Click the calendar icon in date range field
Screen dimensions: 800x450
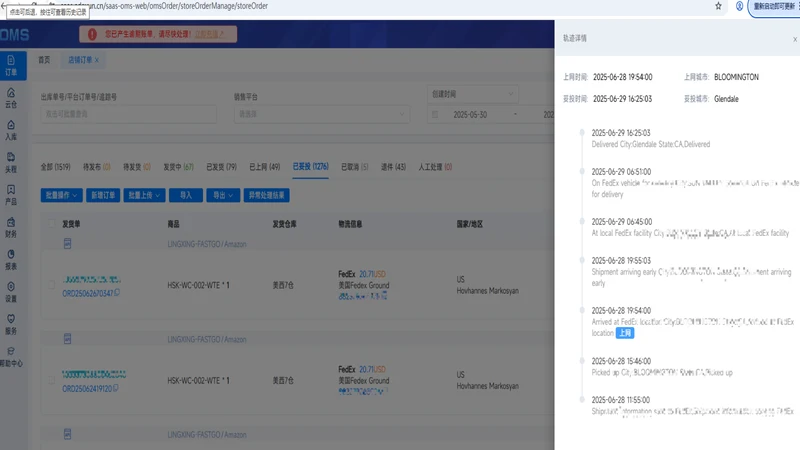pos(435,114)
